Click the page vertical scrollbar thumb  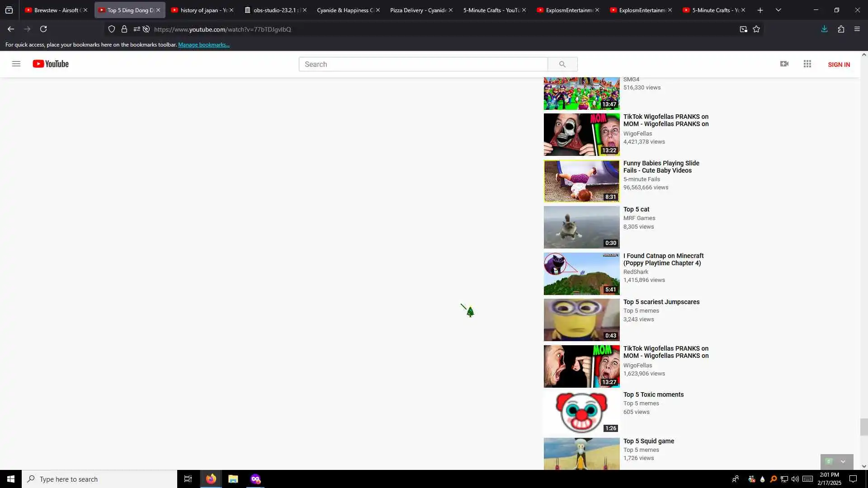(864, 427)
